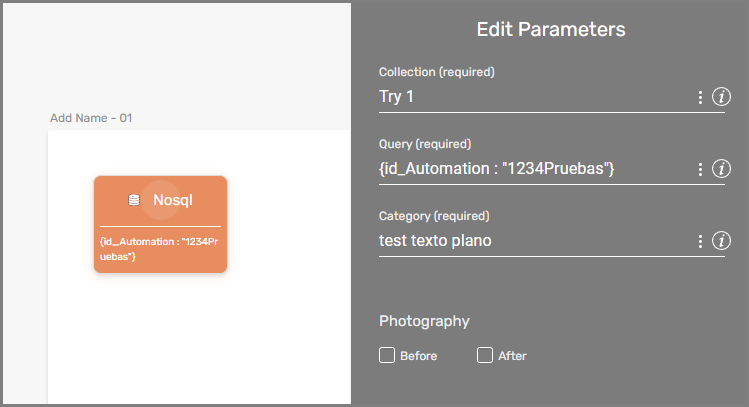The image size is (749, 407).
Task: Open info icon for Query field
Action: pos(721,169)
